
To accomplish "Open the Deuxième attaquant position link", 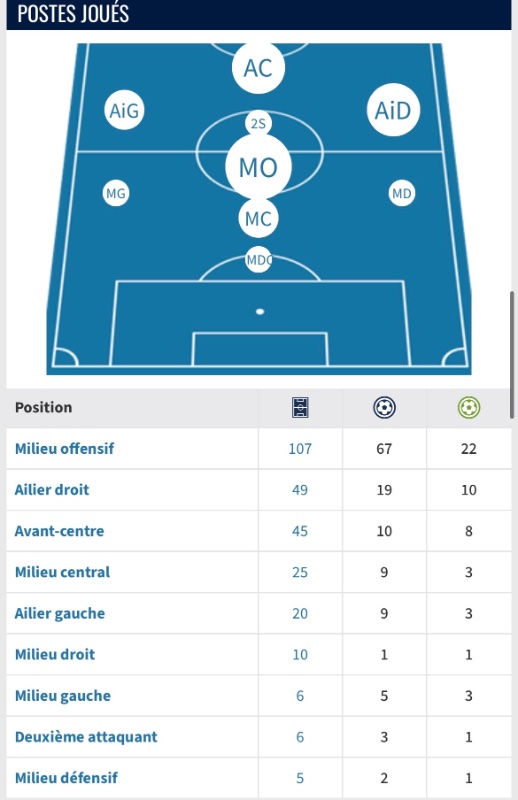I will [86, 737].
